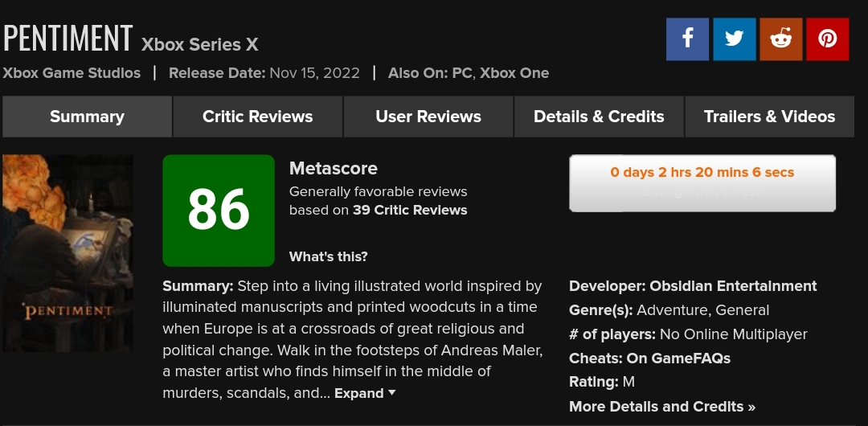Share this page on Facebook
868x426 pixels.
(687, 39)
